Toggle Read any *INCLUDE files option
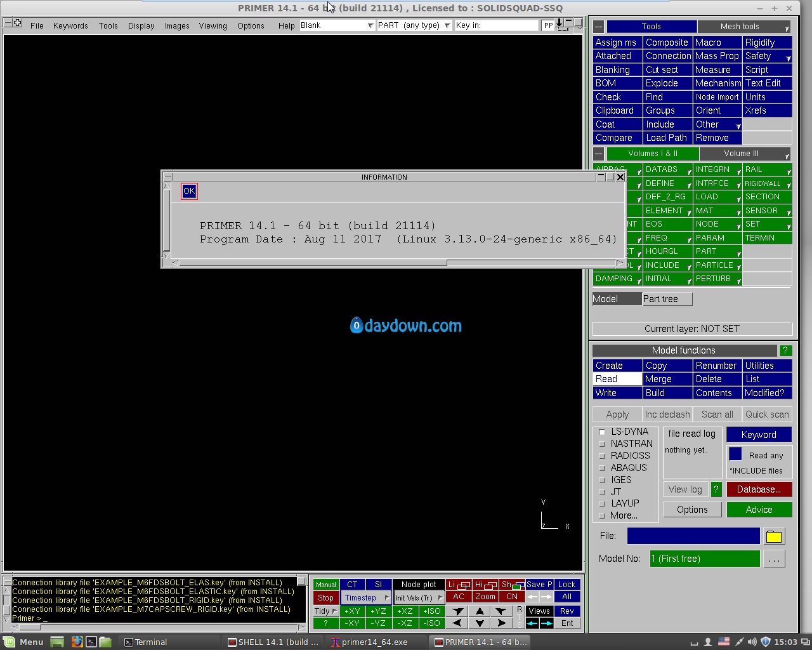 point(735,454)
